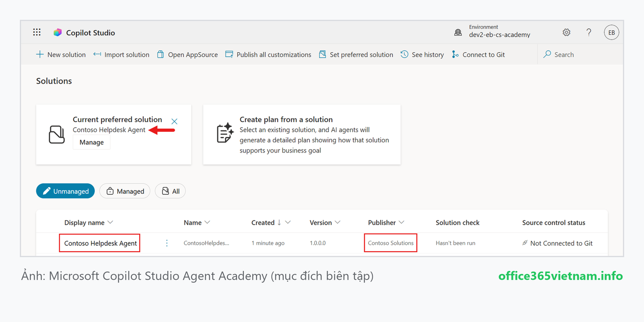Click Import solution command
644x322 pixels.
(121, 54)
